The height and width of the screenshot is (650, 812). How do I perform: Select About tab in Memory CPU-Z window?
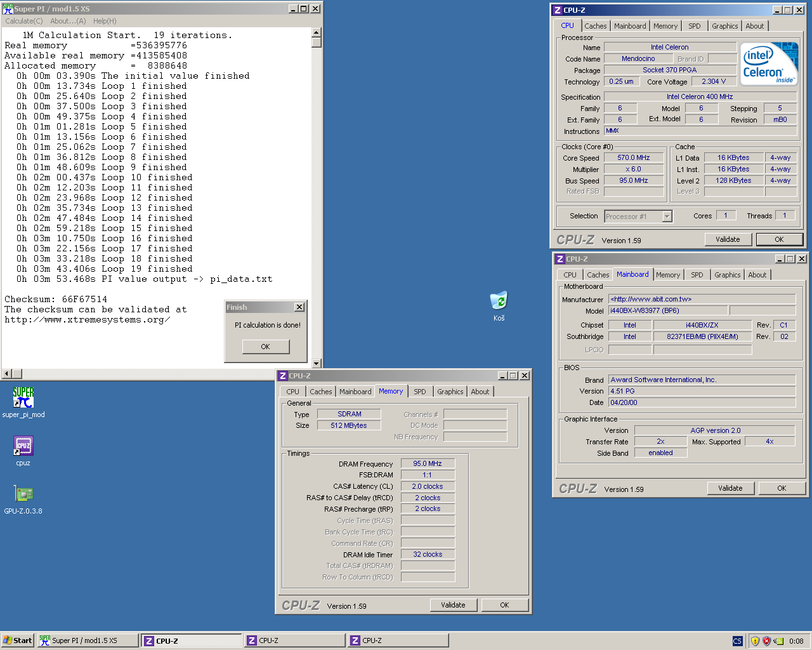pos(480,392)
